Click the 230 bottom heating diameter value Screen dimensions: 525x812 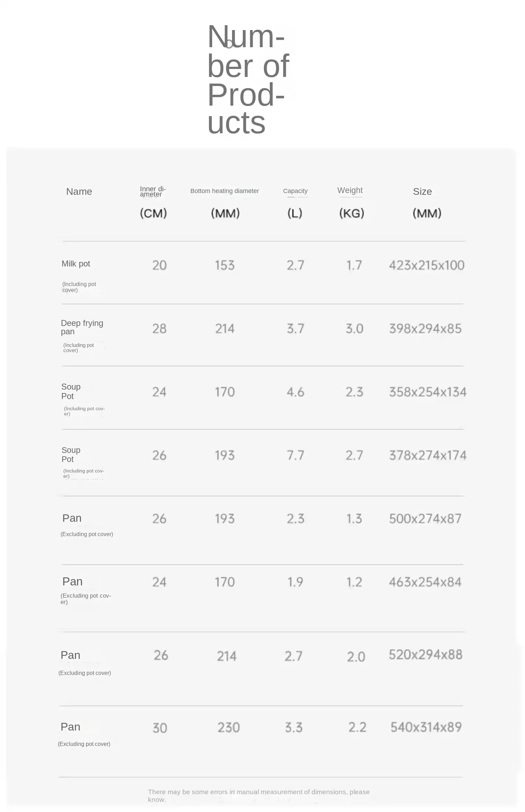click(229, 728)
